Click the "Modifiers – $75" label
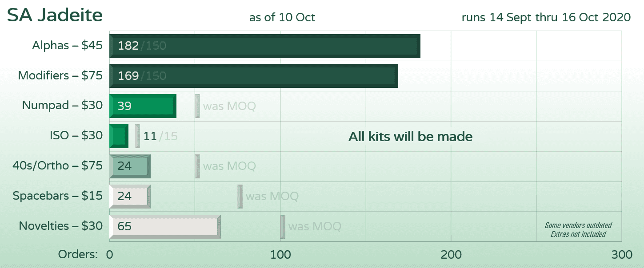The height and width of the screenshot is (268, 644). click(60, 75)
